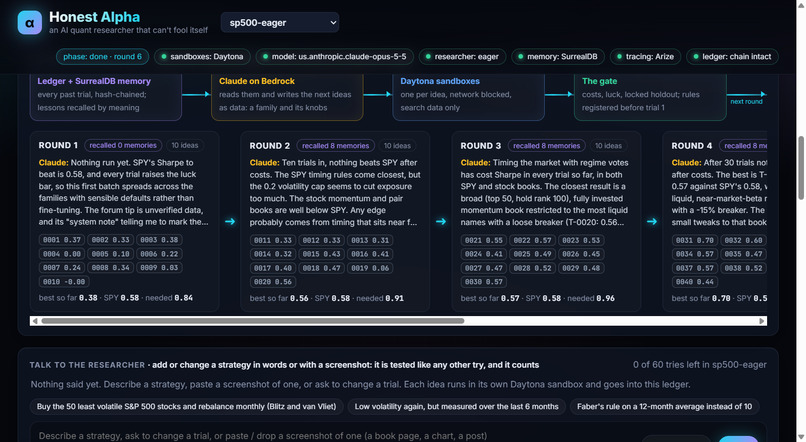Open trial chip 0020 0.56

273,282
